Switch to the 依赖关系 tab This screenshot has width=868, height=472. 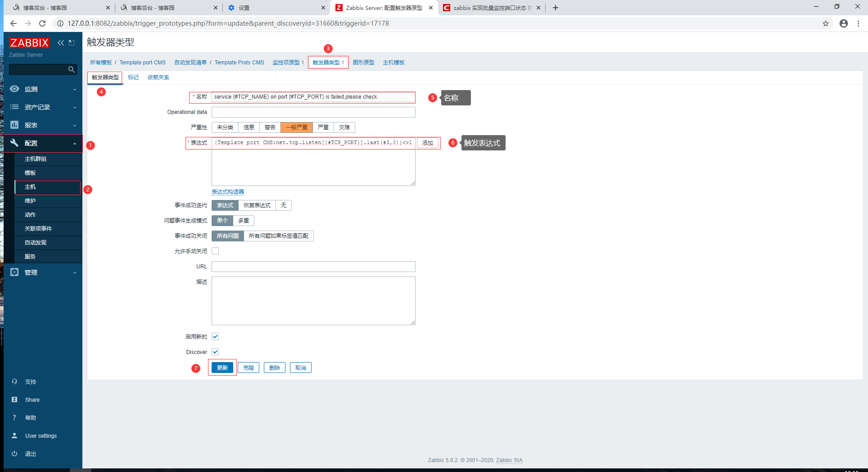click(x=158, y=77)
